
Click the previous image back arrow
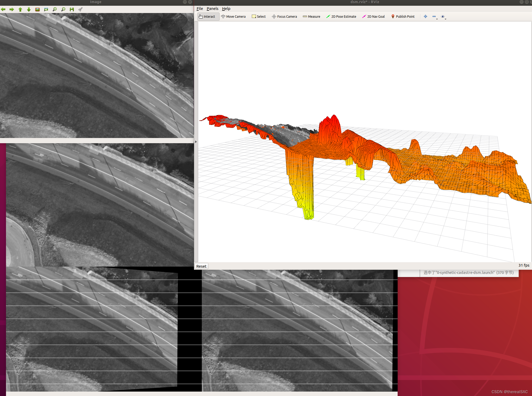coord(3,9)
